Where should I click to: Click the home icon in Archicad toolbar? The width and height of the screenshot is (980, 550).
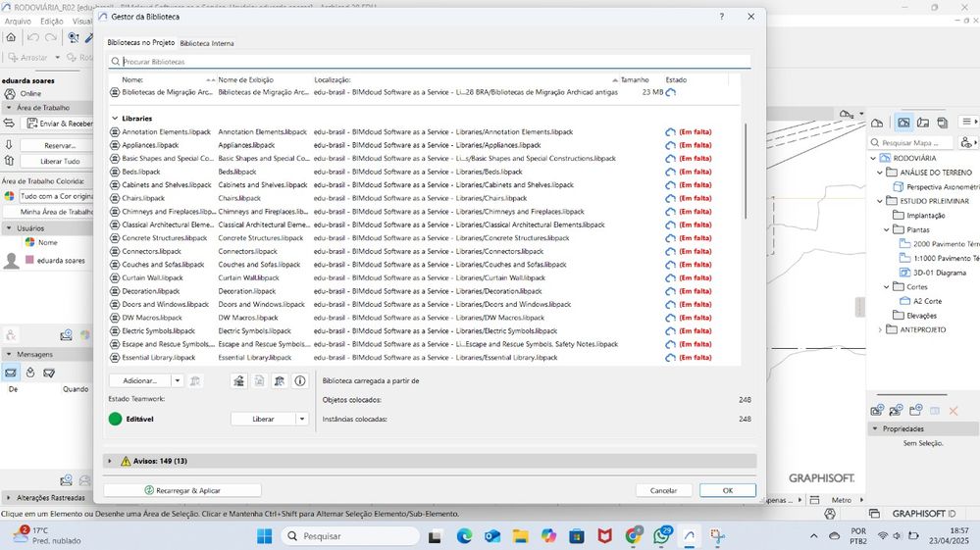click(x=11, y=37)
